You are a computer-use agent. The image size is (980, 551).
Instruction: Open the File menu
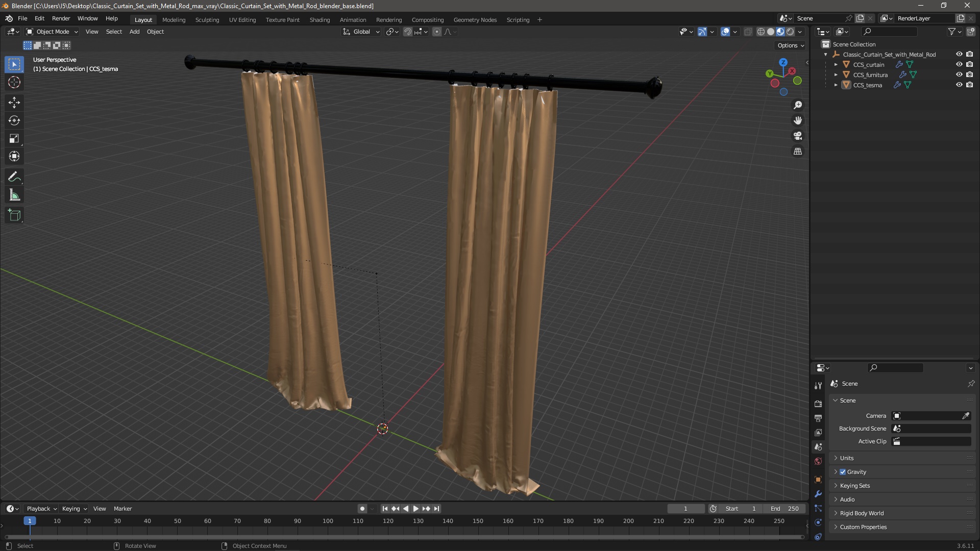(x=22, y=18)
